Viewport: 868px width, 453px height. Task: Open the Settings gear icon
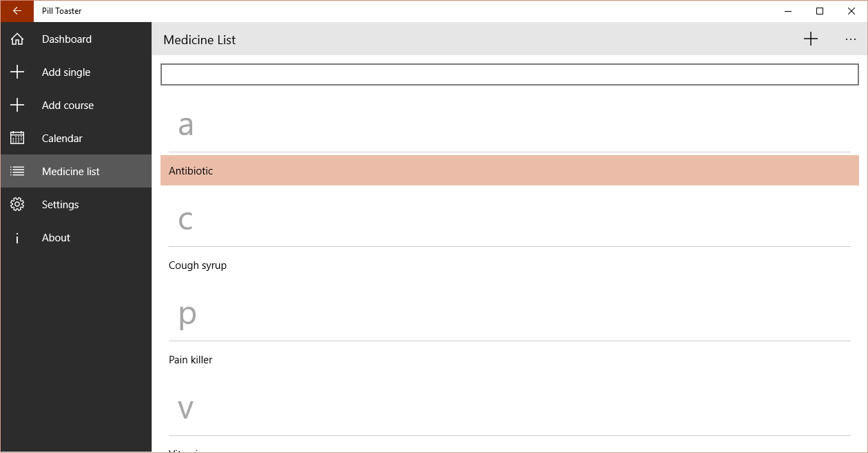[17, 205]
